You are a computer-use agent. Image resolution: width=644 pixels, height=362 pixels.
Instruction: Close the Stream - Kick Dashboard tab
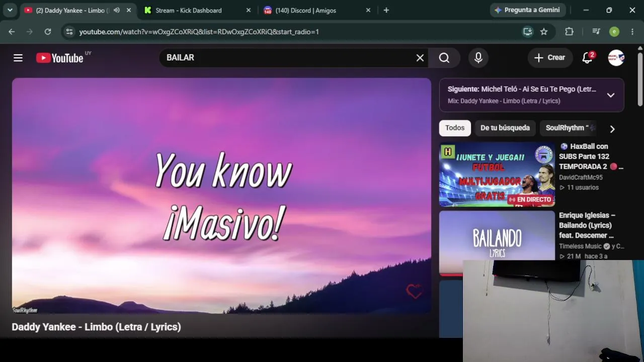[249, 10]
